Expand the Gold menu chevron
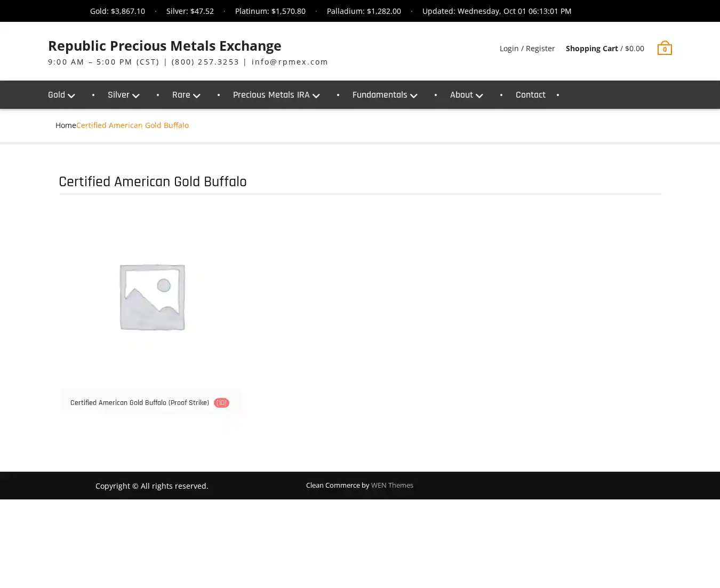Viewport: 720px width, 588px height. click(x=71, y=96)
